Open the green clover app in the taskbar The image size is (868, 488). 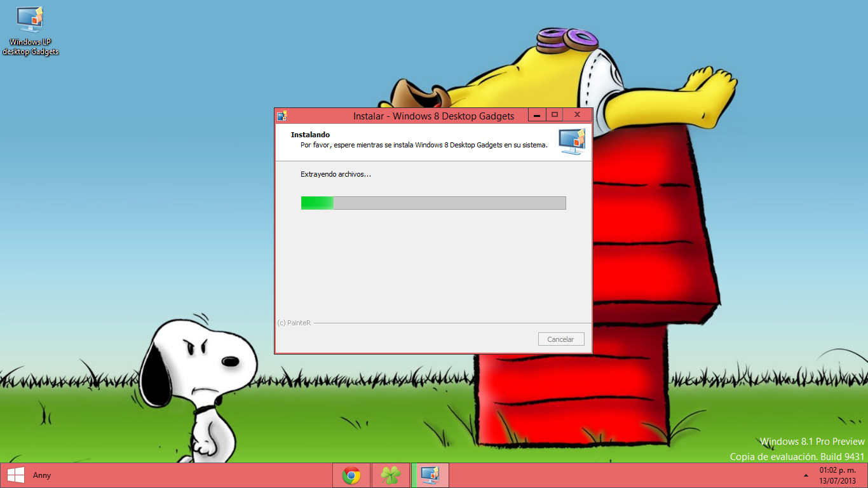[x=391, y=475]
